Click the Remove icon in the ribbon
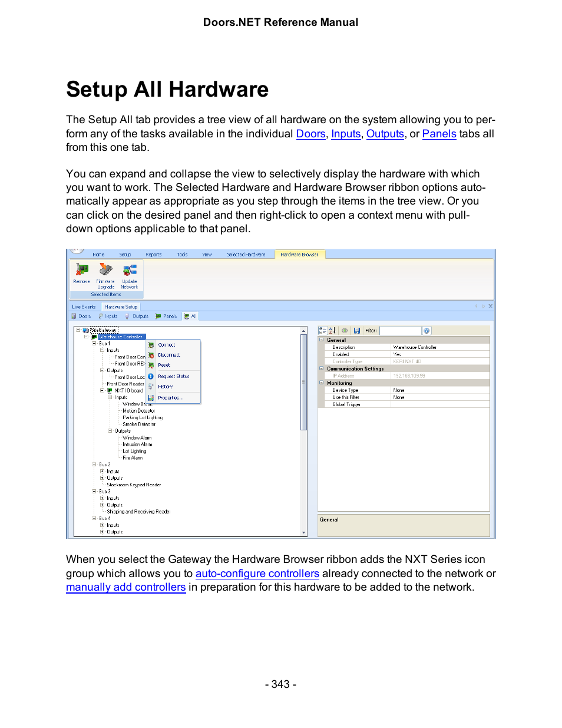562x728 pixels. [x=81, y=271]
